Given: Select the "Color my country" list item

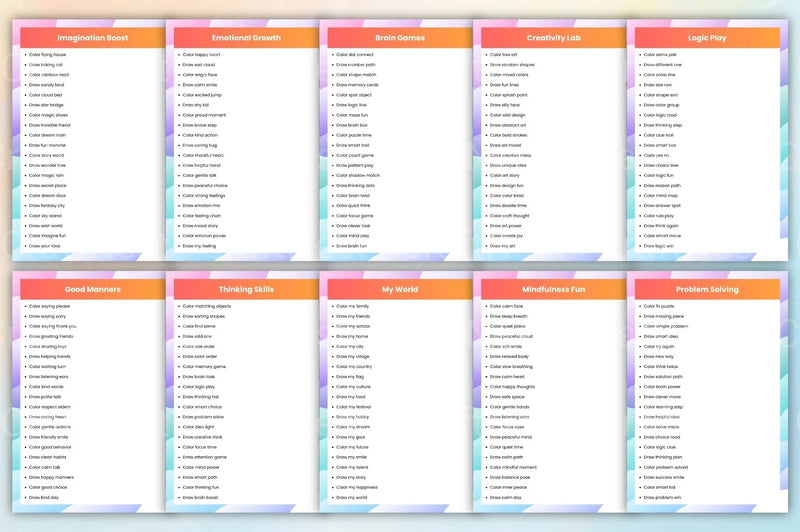Looking at the screenshot, I should (x=354, y=367).
